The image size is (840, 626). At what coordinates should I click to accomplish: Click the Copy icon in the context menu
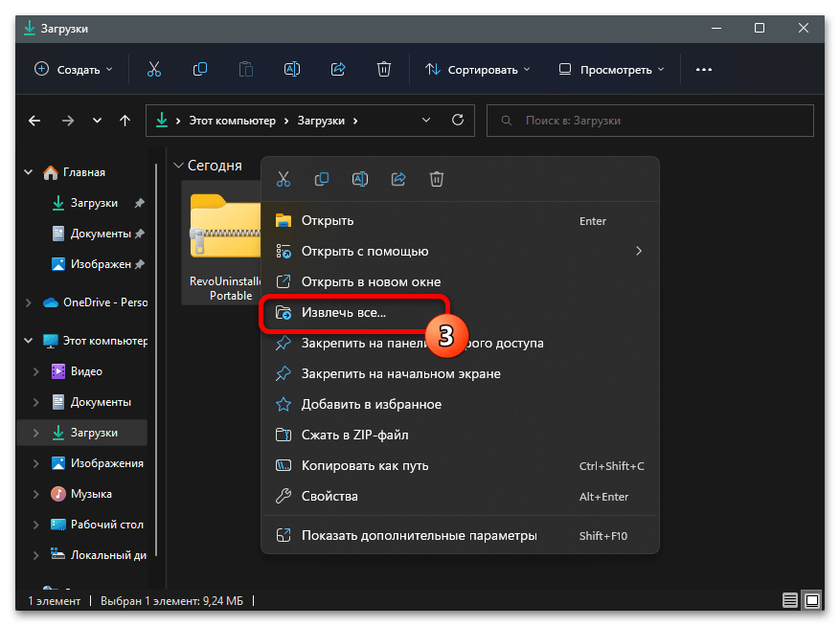click(x=322, y=179)
